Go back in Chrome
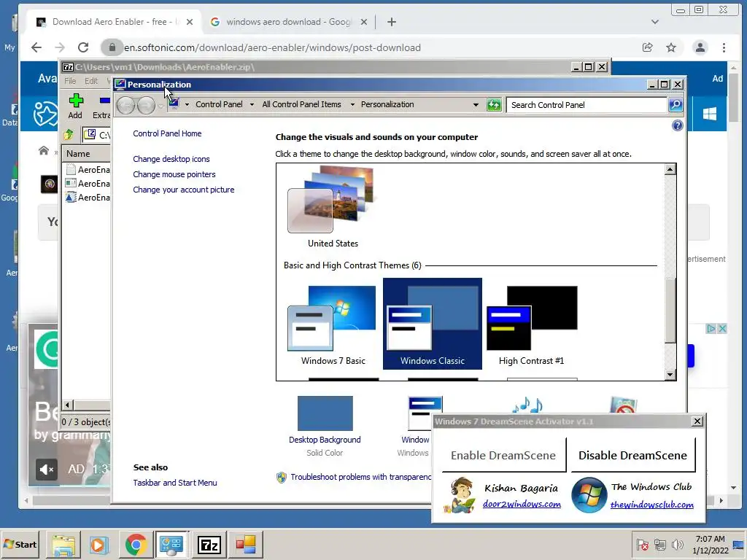This screenshot has height=560, width=747. click(x=36, y=47)
